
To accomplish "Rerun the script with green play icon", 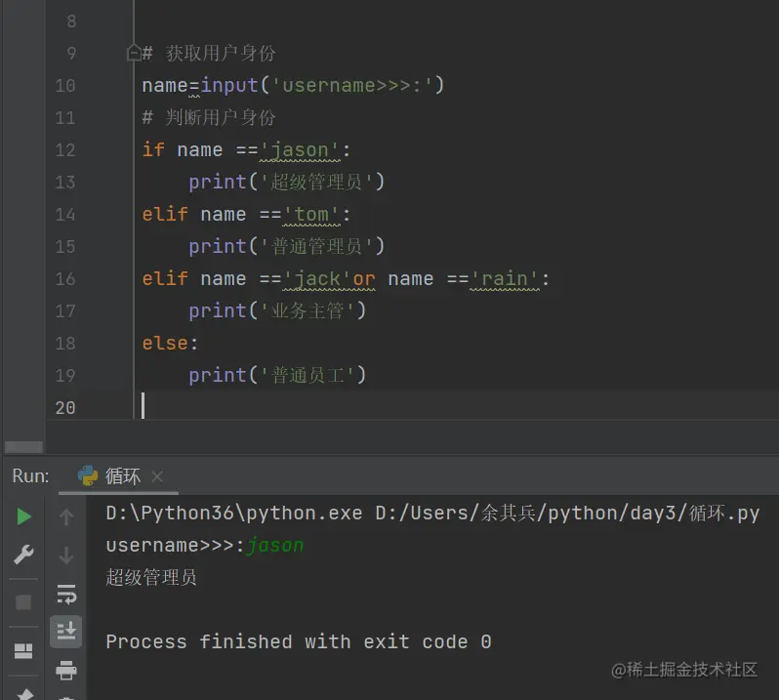I will 23,516.
